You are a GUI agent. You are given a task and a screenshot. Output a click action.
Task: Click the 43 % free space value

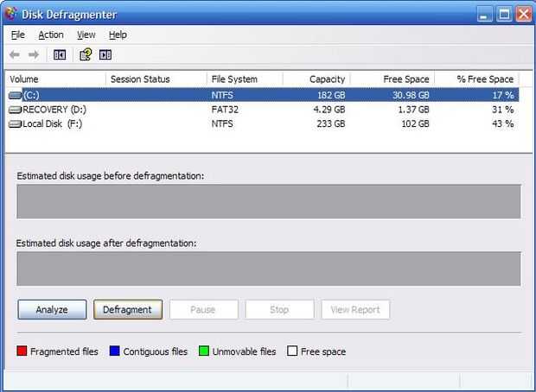503,124
